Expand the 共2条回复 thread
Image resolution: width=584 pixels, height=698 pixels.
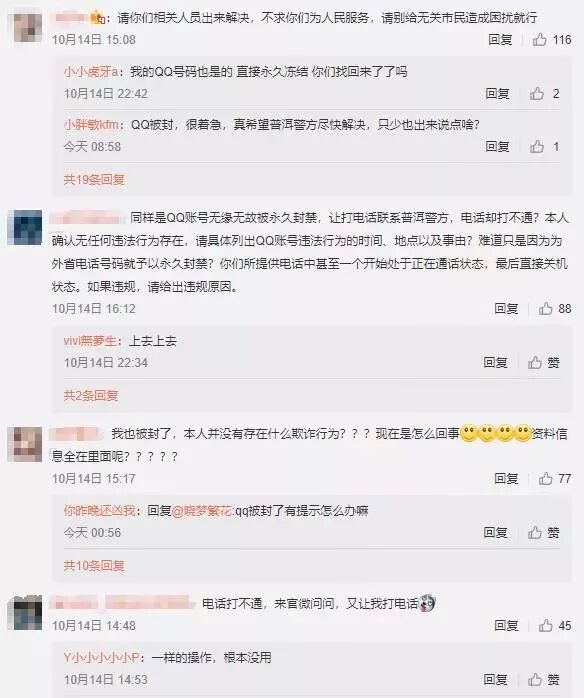(91, 395)
